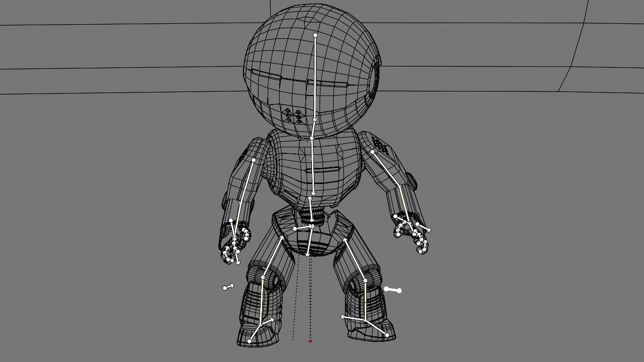Select the robot's left foot toe bone
The image size is (644, 362).
coord(376,327)
